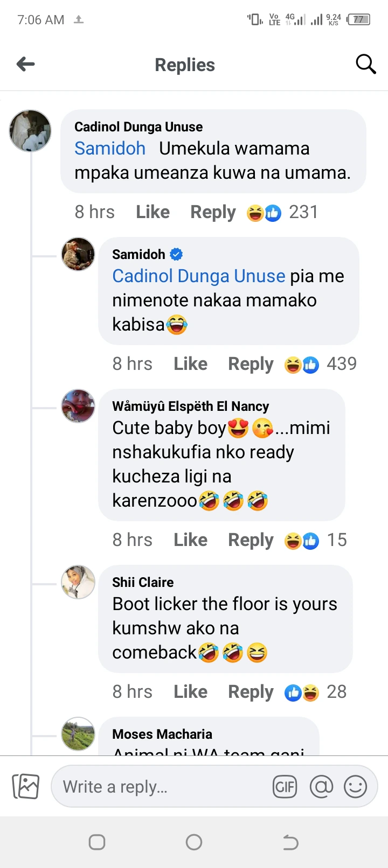The height and width of the screenshot is (868, 388).
Task: Open the Cadinol Dunga Unuse mention link
Action: (198, 276)
